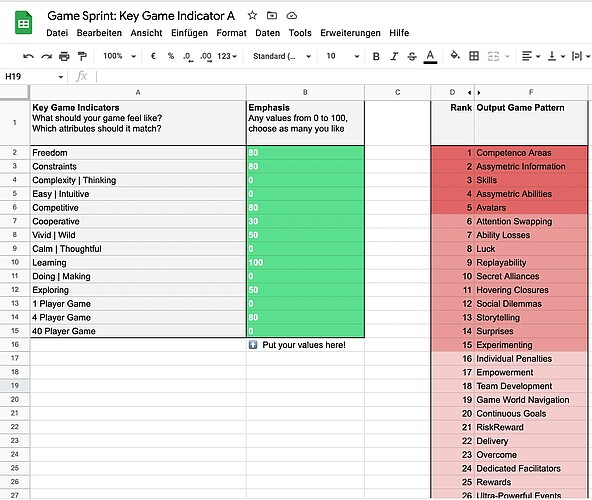Click the formula bar input
The height and width of the screenshot is (500, 592).
click(x=344, y=77)
